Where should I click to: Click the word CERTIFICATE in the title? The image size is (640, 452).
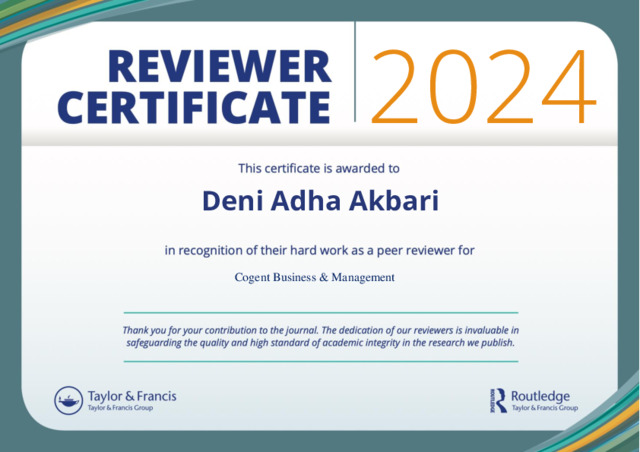[193, 106]
